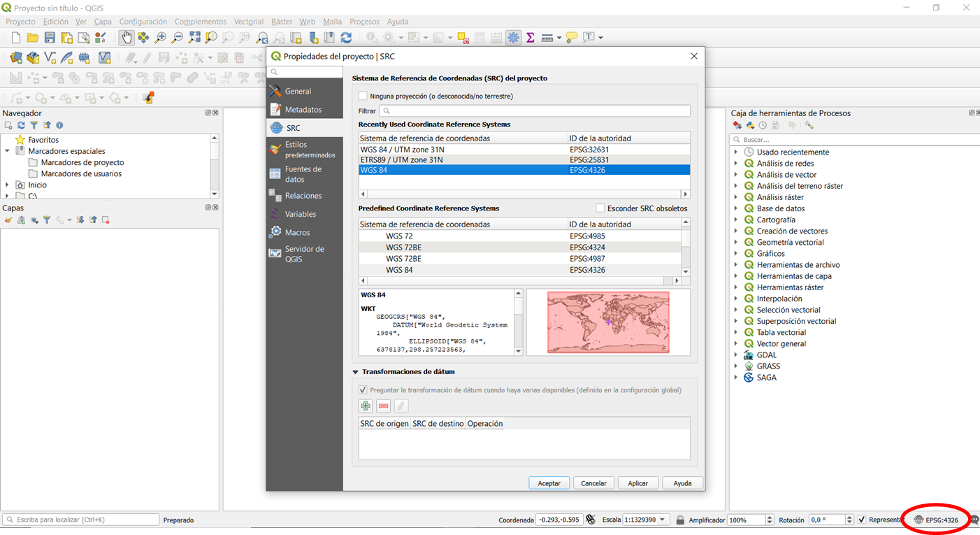Collapse Marcadores espaciales tree node
This screenshot has width=980, height=535.
8,151
